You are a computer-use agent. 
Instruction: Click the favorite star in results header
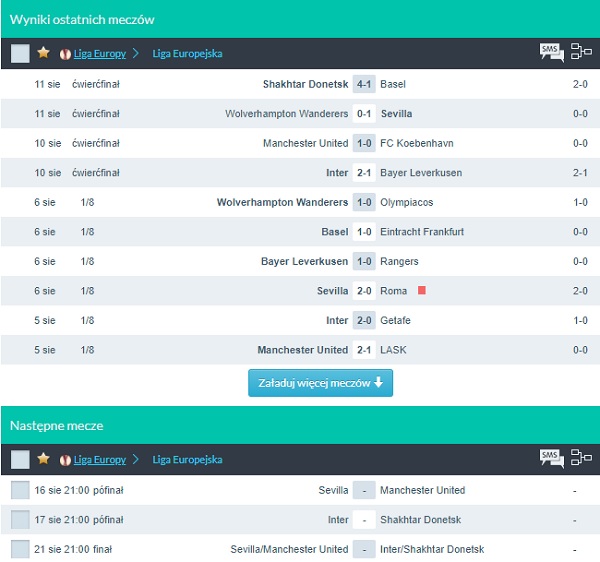(x=43, y=53)
